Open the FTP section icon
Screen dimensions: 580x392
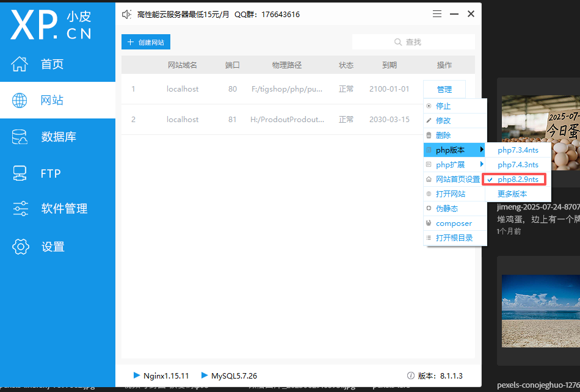[20, 173]
